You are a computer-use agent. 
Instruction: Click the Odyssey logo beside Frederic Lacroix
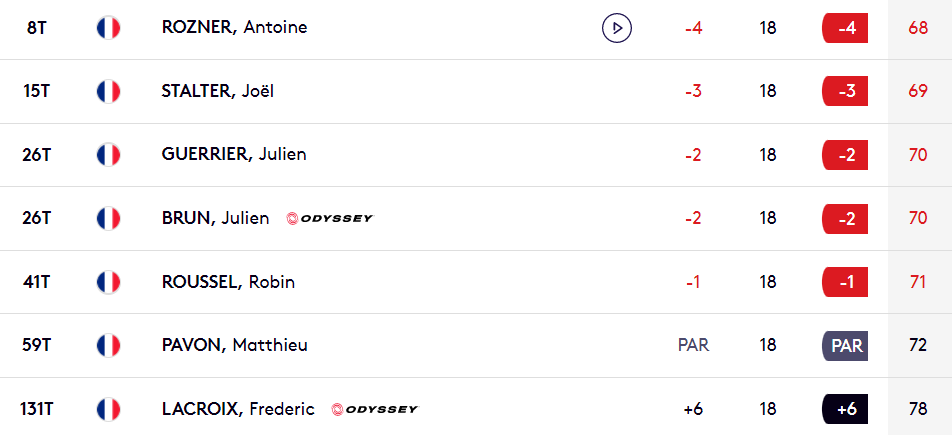[x=375, y=409]
